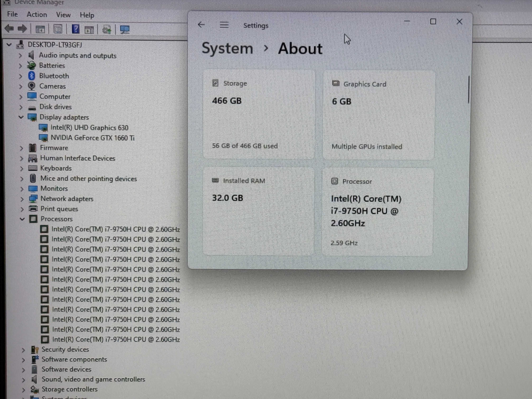Click the Show/Hide Console Tree toolbar icon
Screen dimensions: 532x399
click(x=40, y=30)
